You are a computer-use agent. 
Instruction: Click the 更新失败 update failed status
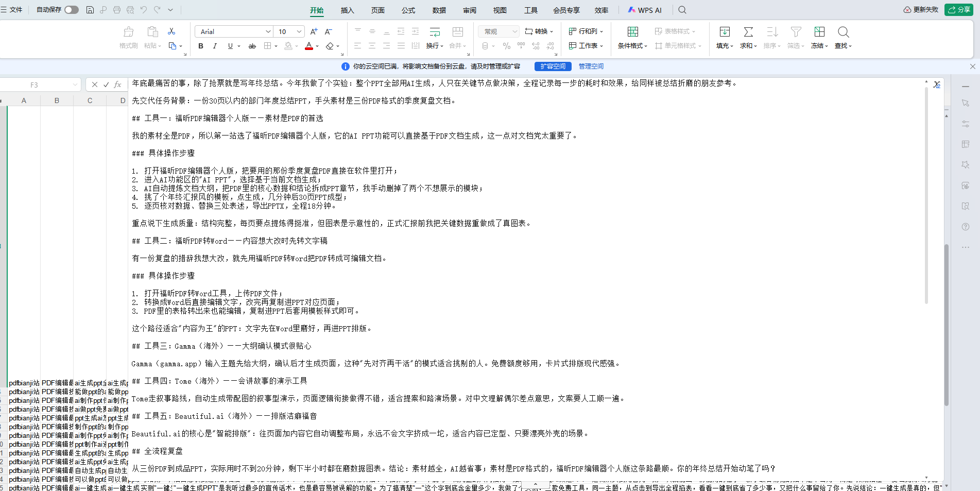coord(921,10)
